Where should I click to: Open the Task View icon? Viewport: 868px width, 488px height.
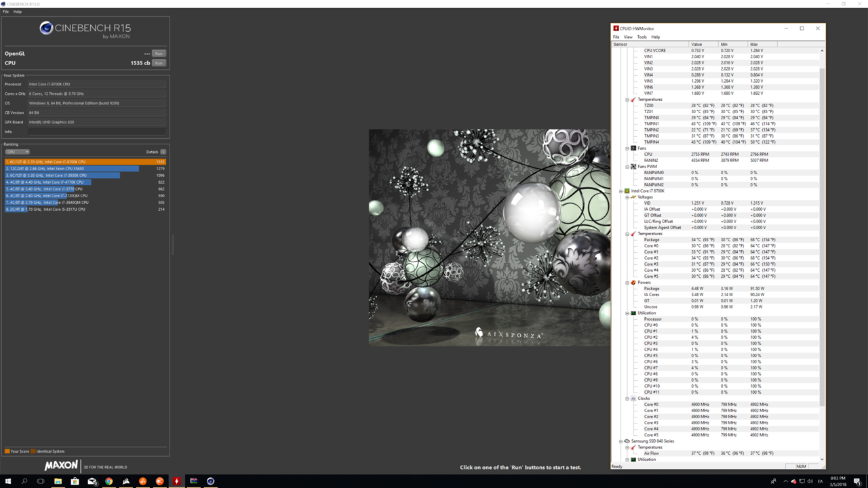tap(41, 481)
